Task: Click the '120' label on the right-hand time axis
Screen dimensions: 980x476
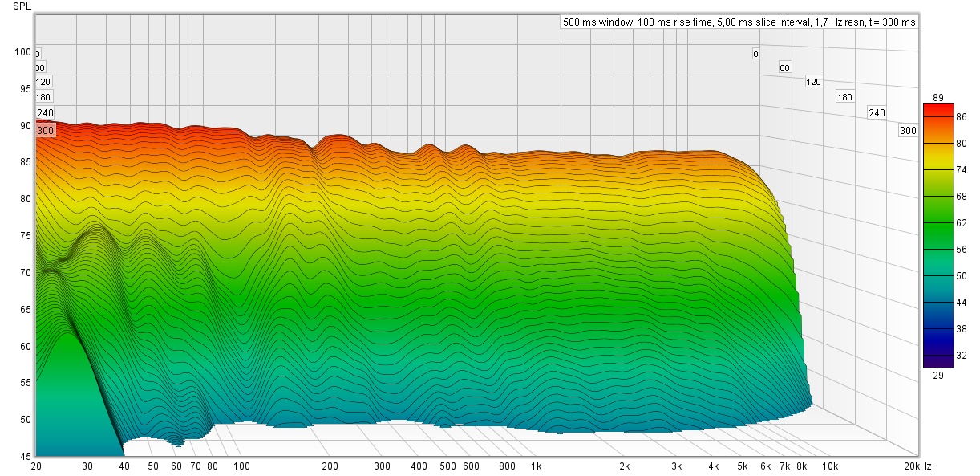Action: click(x=814, y=82)
